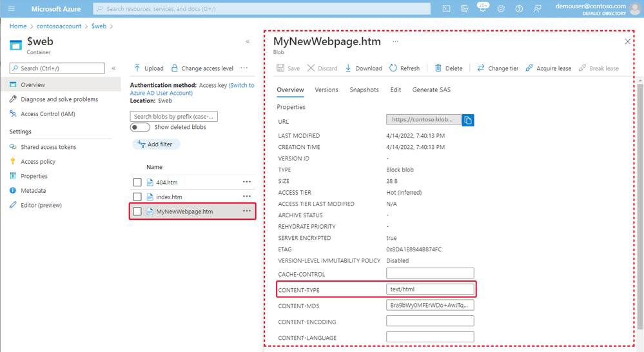Refresh the blob properties
Image resolution: width=644 pixels, height=352 pixels.
point(405,68)
